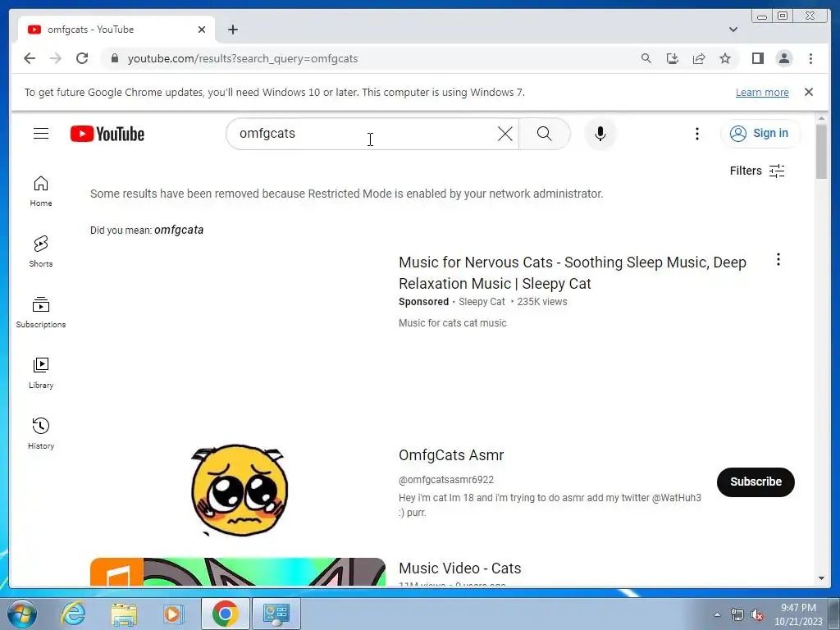
Task: Click the Sign in button
Action: (760, 134)
